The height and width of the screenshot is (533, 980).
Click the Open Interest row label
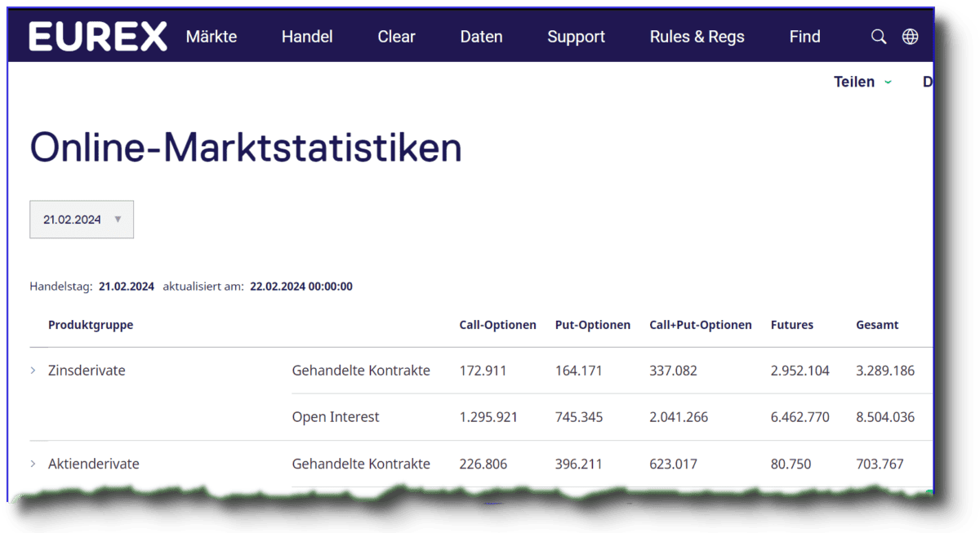coord(336,416)
